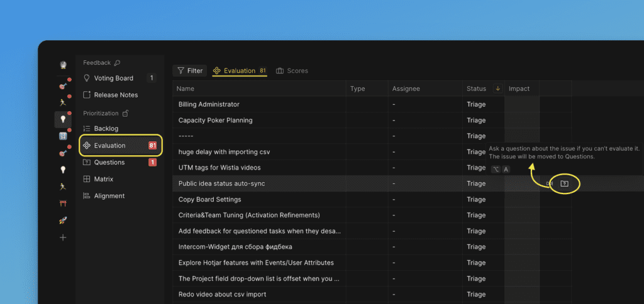Screen dimensions: 644x304
Task: Click the search icon next to Feedback
Action: coord(117,63)
